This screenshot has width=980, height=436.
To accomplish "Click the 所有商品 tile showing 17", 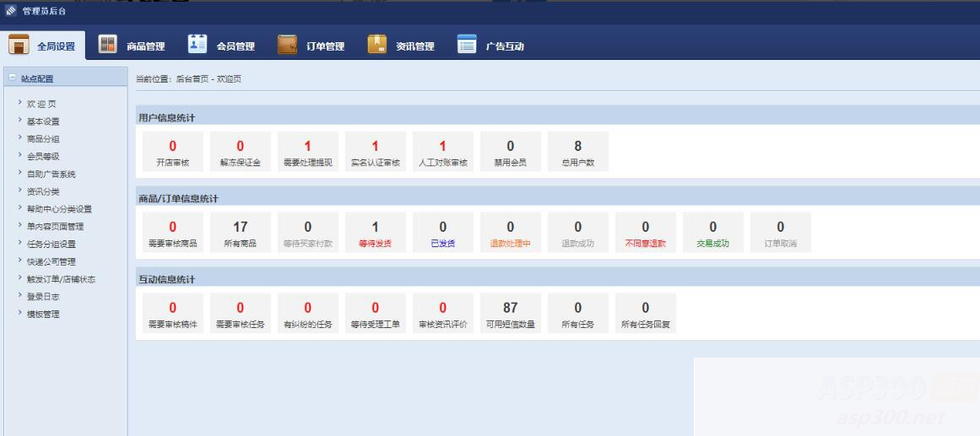I will coord(241,234).
